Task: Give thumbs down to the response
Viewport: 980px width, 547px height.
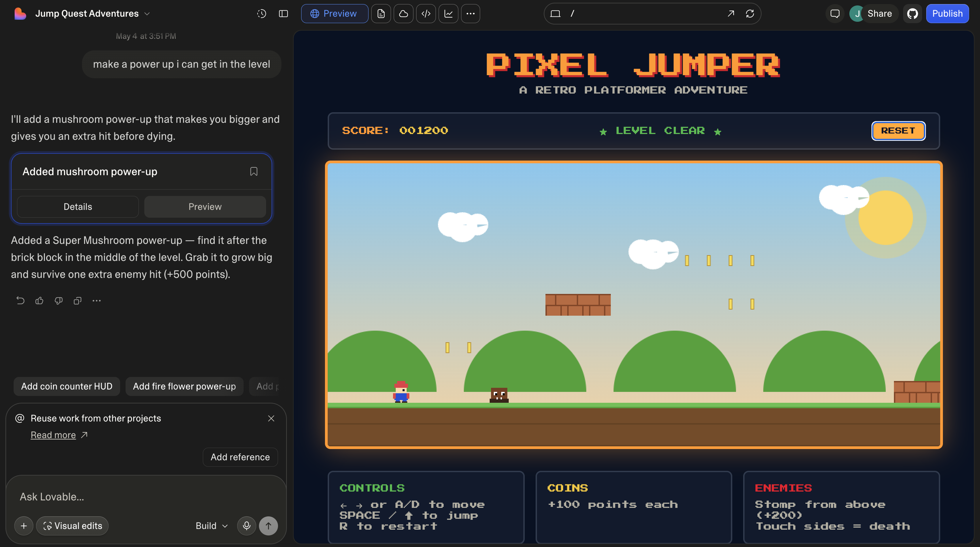Action: pyautogui.click(x=59, y=300)
